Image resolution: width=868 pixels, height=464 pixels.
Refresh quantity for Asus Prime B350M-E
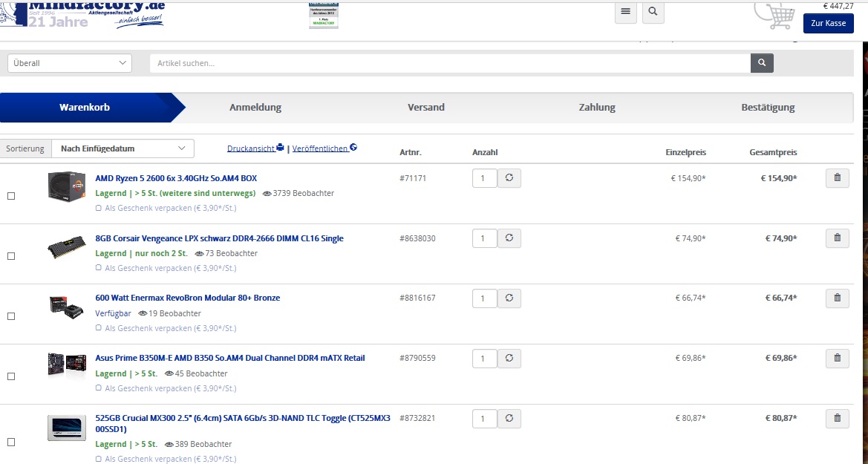(509, 359)
